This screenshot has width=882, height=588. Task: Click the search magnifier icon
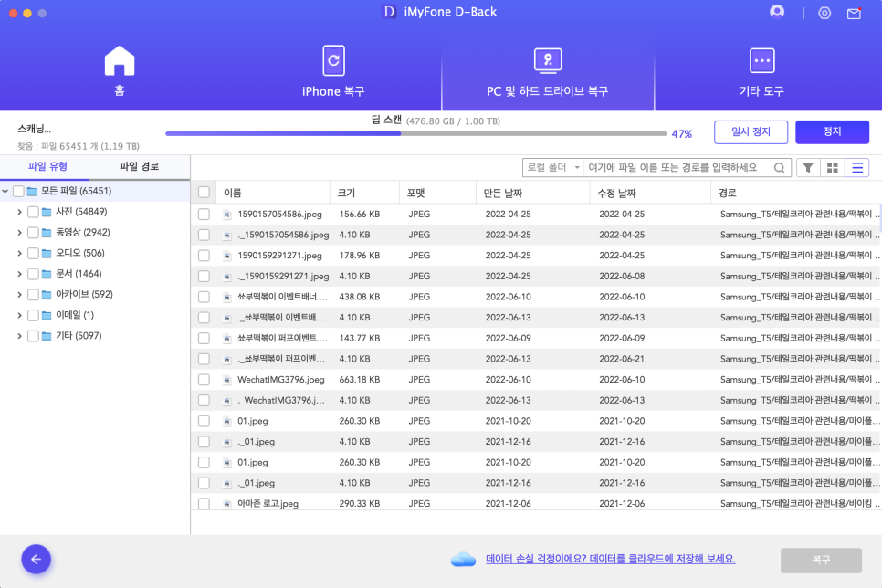point(779,168)
